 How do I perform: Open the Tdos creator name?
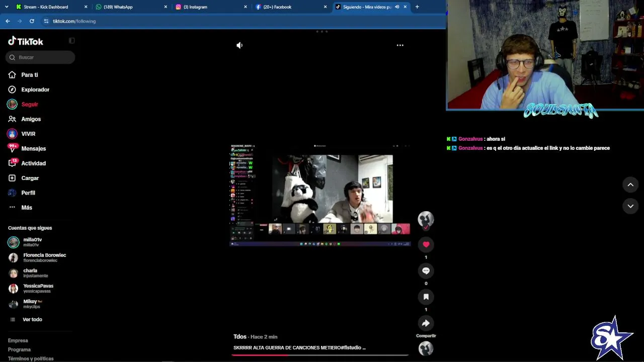pyautogui.click(x=240, y=336)
